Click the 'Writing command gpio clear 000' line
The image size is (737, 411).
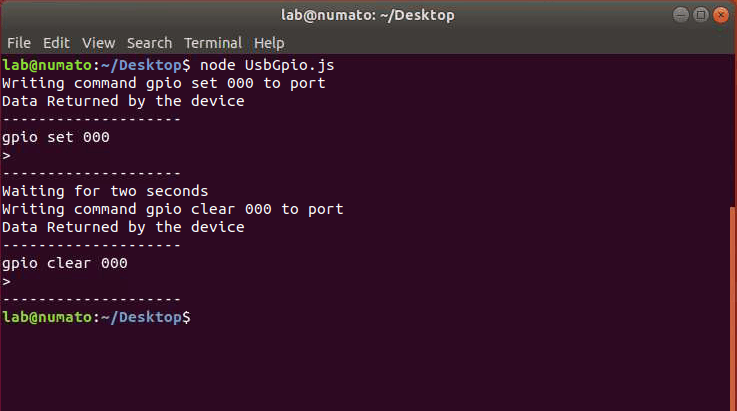click(172, 209)
